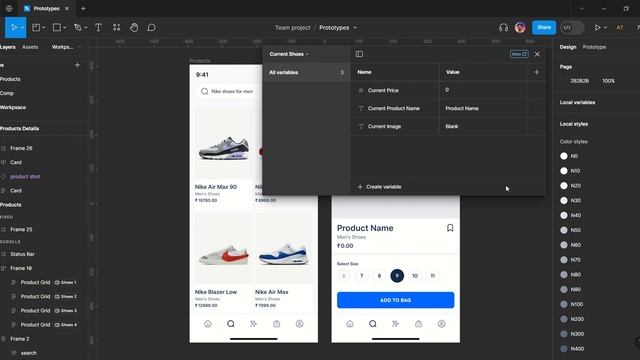Close the variables dialog
Screen dimensions: 640x360
[x=537, y=54]
